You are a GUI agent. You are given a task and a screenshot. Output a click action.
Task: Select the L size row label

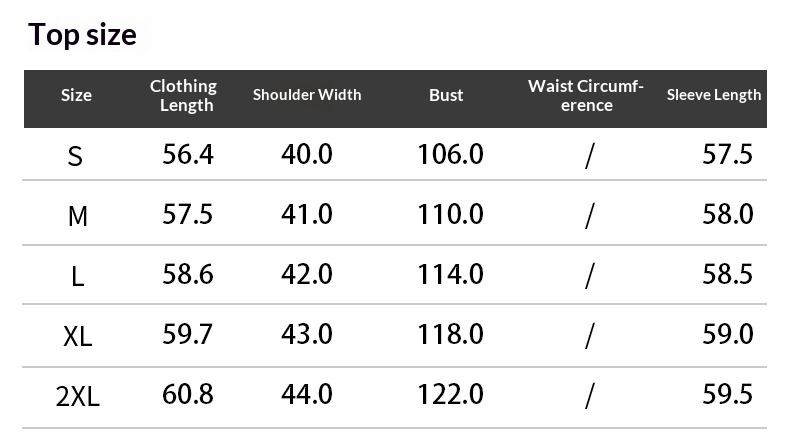[78, 277]
